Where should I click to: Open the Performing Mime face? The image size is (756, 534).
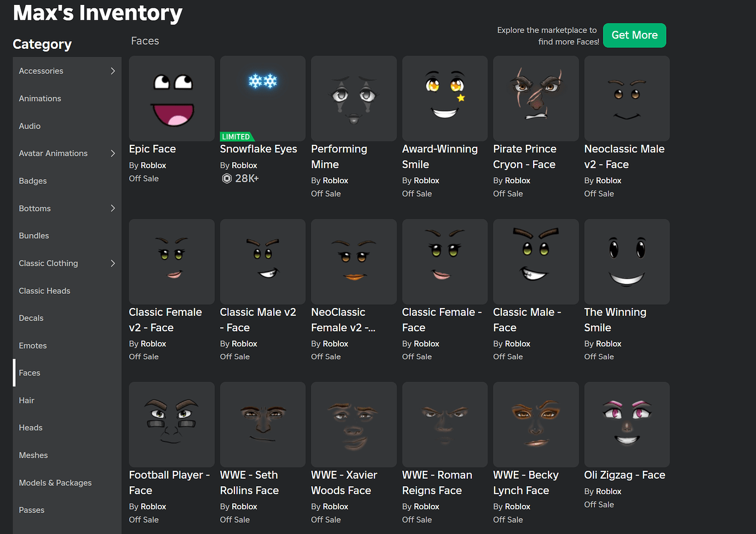coord(353,98)
